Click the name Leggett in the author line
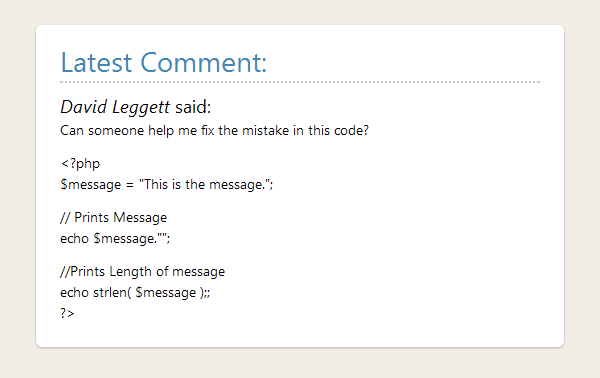 (x=141, y=107)
